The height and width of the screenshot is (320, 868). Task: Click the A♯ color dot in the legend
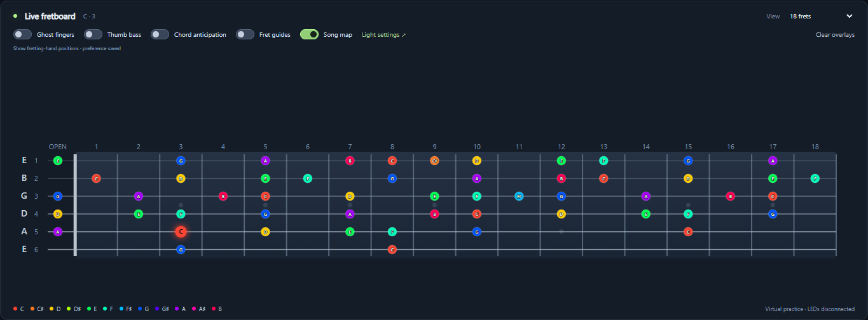(194, 309)
